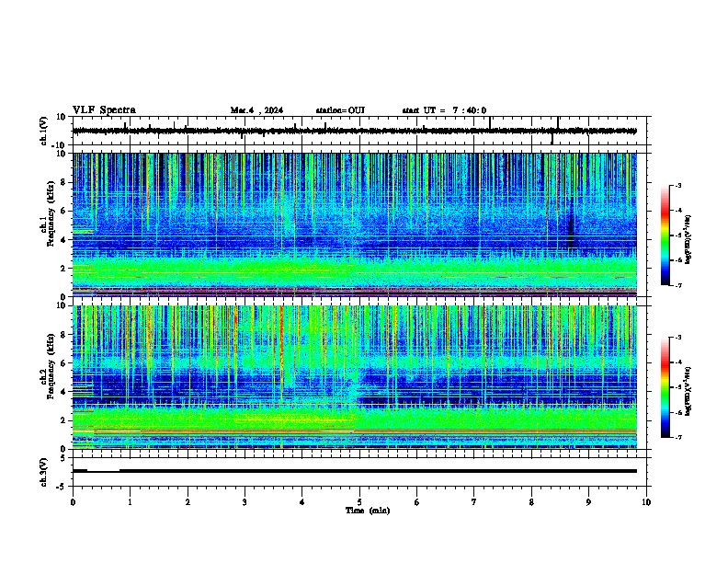Click time axis tick label "10"
728x563 pixels.
(x=646, y=502)
